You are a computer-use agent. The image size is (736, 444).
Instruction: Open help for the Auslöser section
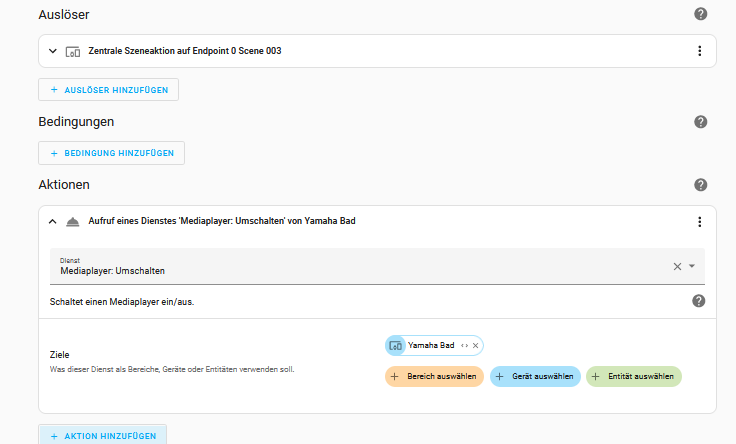click(700, 14)
